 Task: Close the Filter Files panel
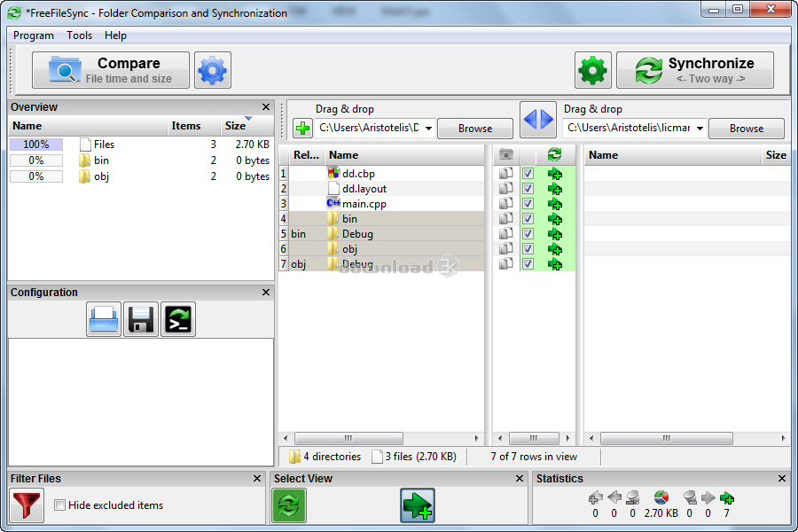[x=257, y=479]
